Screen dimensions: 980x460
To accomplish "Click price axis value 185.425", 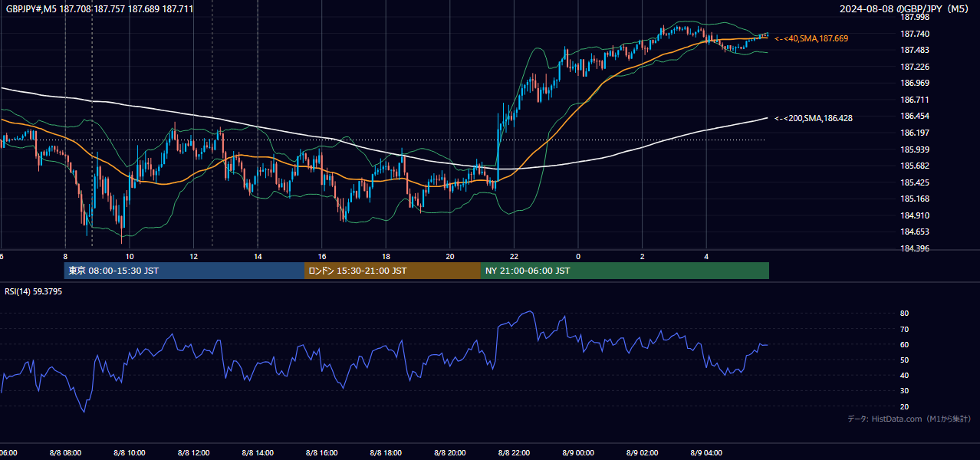I will 915,182.
